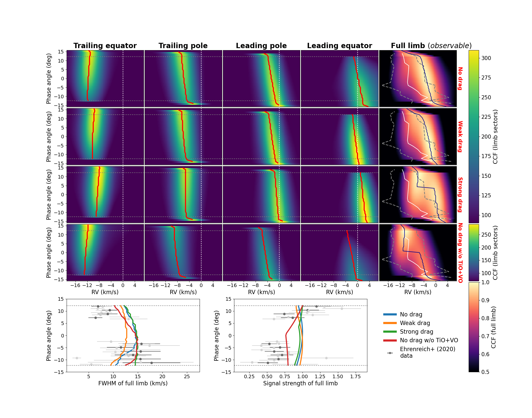Image resolution: width=532 pixels, height=418 pixels.
Task: Click the orange Weak drag legend line
Action: tap(390, 323)
